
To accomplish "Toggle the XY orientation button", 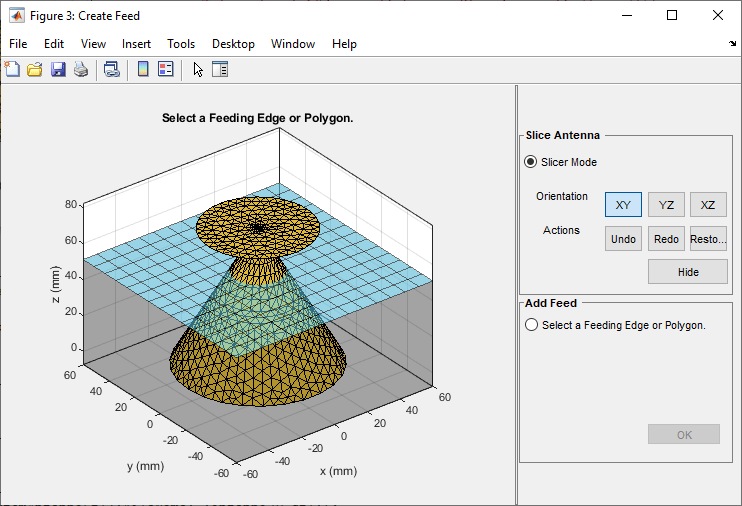I will coord(623,205).
